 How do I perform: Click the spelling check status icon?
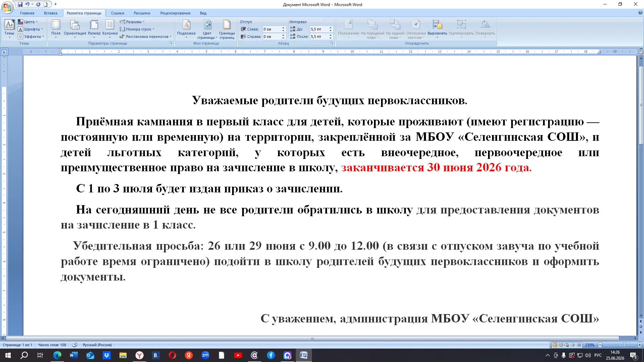tap(74, 345)
